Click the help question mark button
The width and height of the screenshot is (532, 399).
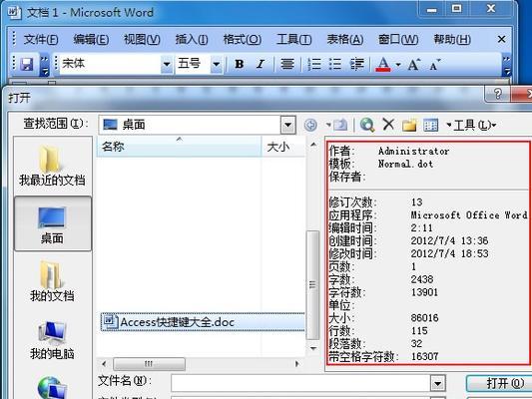click(x=497, y=93)
